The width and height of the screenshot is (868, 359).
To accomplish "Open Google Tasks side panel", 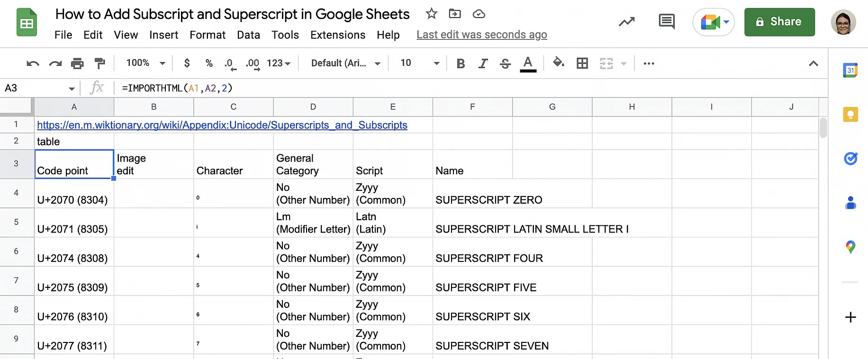I will [850, 158].
